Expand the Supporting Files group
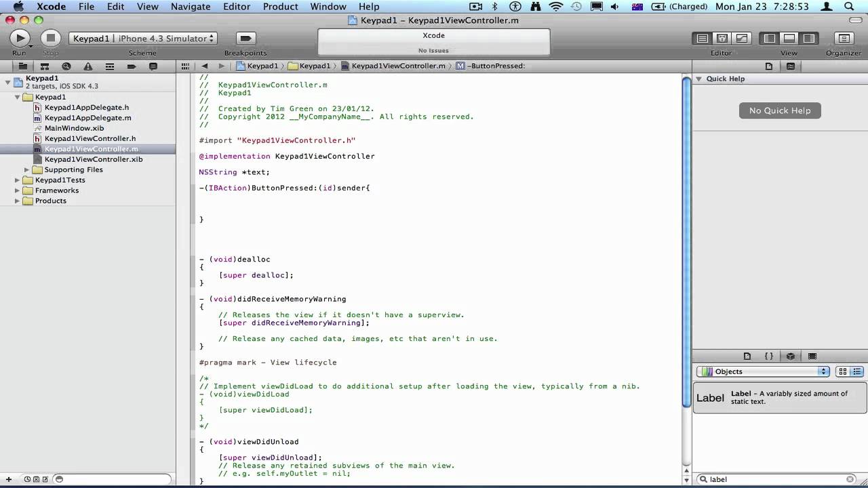The image size is (868, 488). pyautogui.click(x=27, y=169)
